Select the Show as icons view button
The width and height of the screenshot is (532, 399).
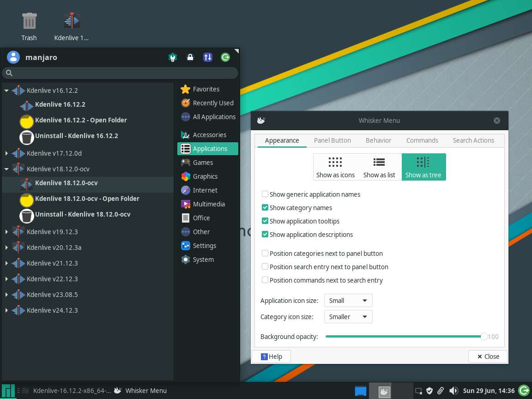(x=335, y=167)
